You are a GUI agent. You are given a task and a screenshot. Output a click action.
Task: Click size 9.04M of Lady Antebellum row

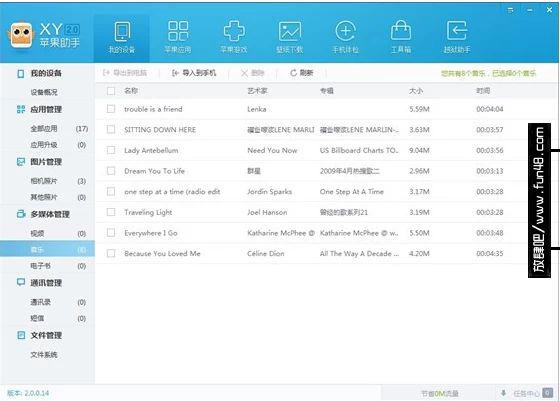click(419, 150)
